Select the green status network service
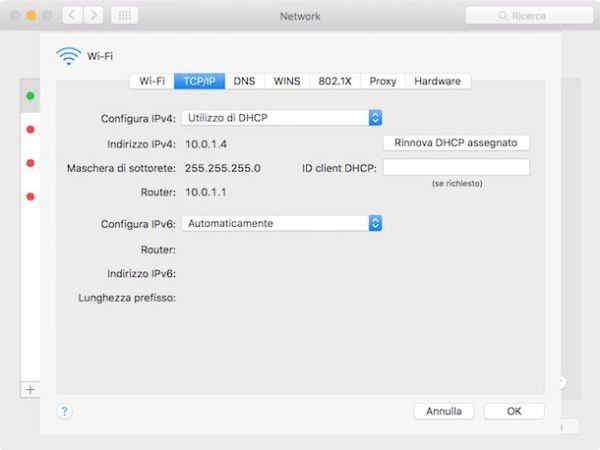This screenshot has width=600, height=450. (x=30, y=96)
